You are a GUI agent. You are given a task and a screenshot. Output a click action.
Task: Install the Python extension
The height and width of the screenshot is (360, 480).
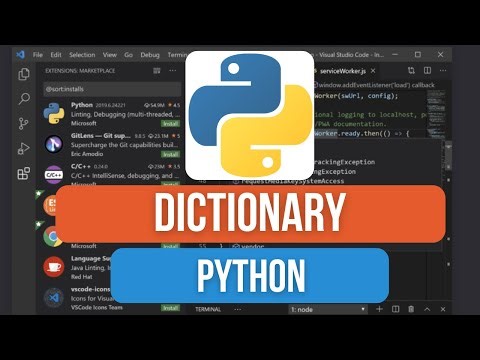tap(170, 124)
